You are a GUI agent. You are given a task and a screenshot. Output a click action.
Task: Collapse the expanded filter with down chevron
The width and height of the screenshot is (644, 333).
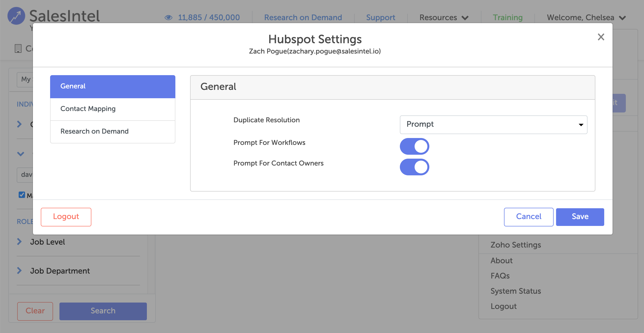pos(20,154)
